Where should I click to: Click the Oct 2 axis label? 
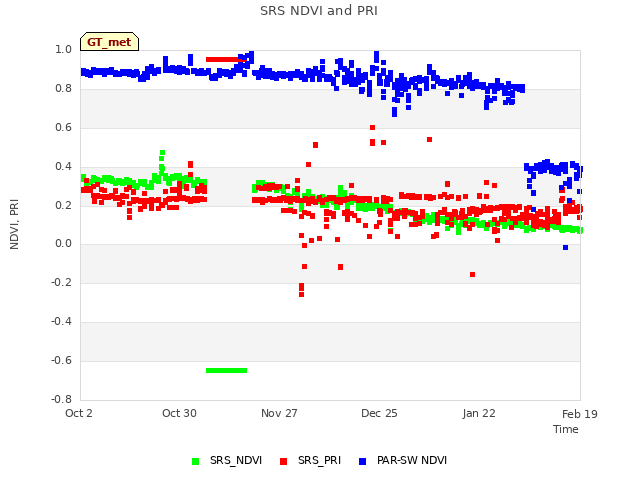[x=79, y=413]
